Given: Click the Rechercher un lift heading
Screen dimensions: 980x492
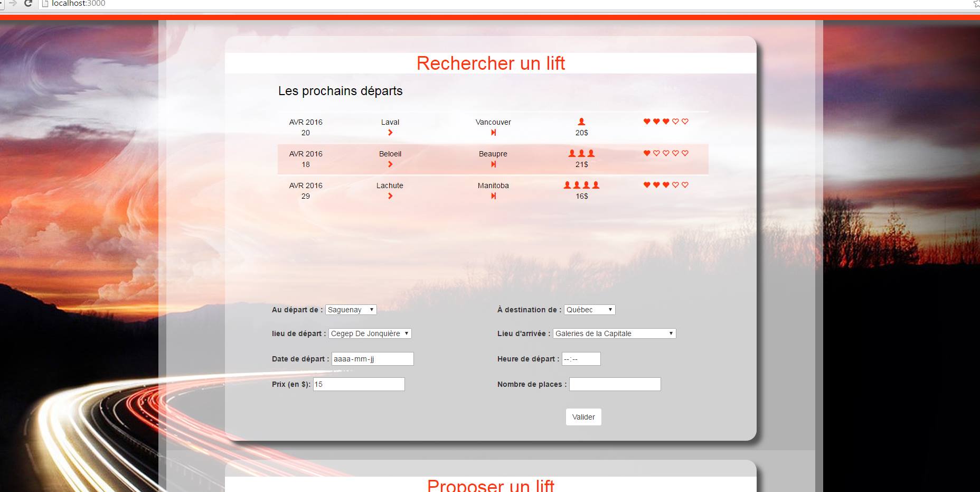Looking at the screenshot, I should click(491, 63).
